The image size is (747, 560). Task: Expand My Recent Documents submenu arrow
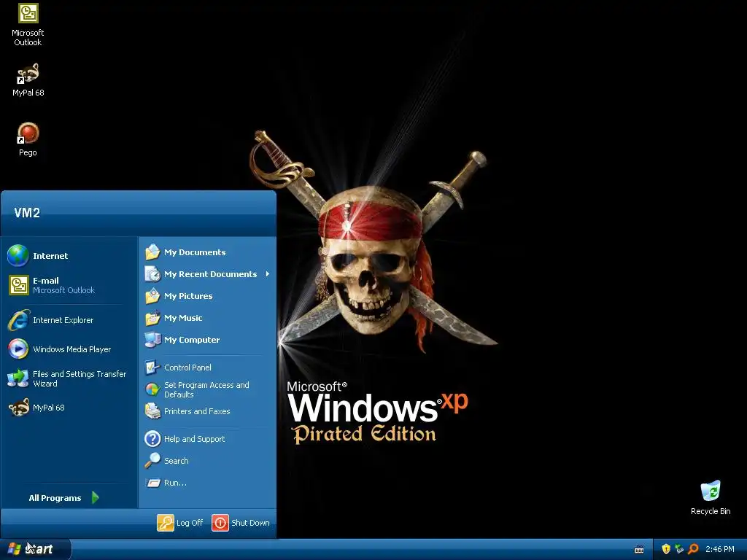point(268,274)
